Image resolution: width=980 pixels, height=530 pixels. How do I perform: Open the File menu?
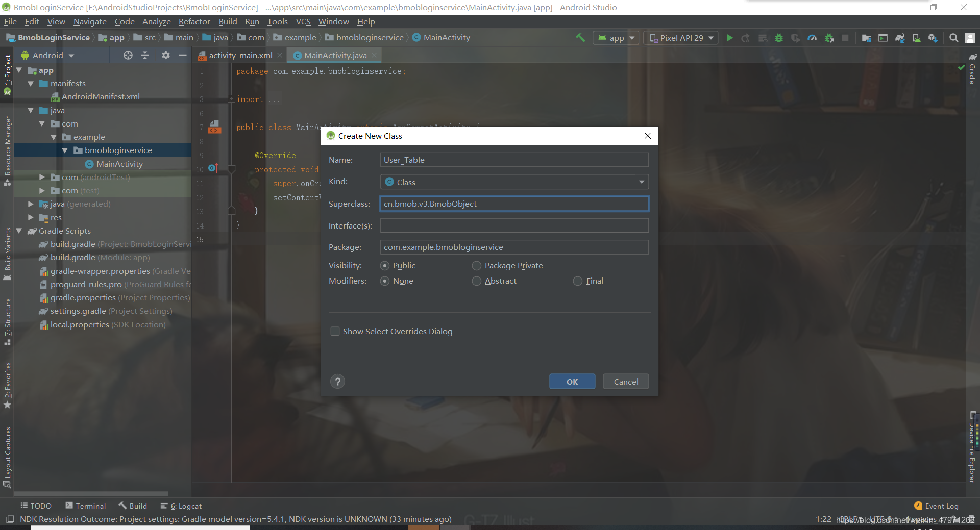coord(10,21)
